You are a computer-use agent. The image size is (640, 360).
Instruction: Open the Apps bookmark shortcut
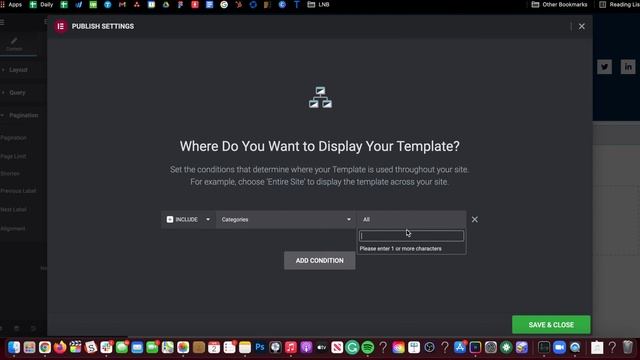[11, 4]
